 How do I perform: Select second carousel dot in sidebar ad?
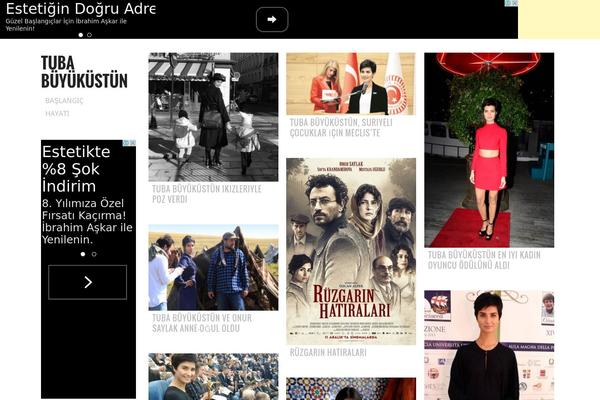94,254
